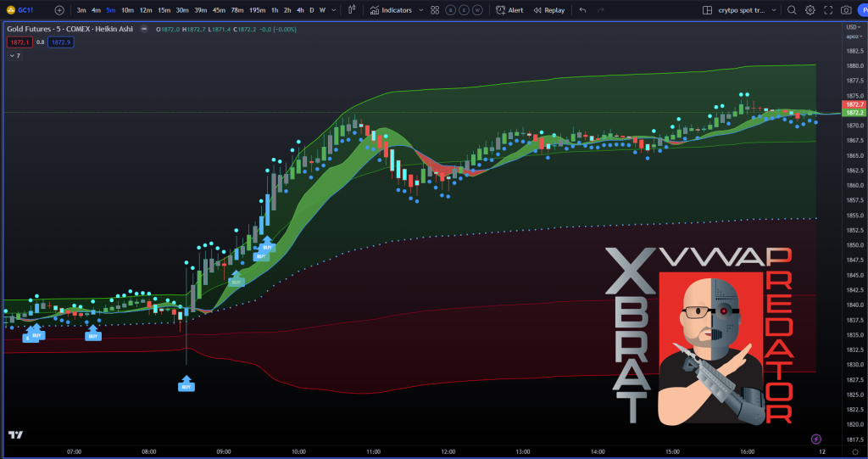Viewport: 868px width, 459px height.
Task: Open the candle chart type selector
Action: pos(352,10)
